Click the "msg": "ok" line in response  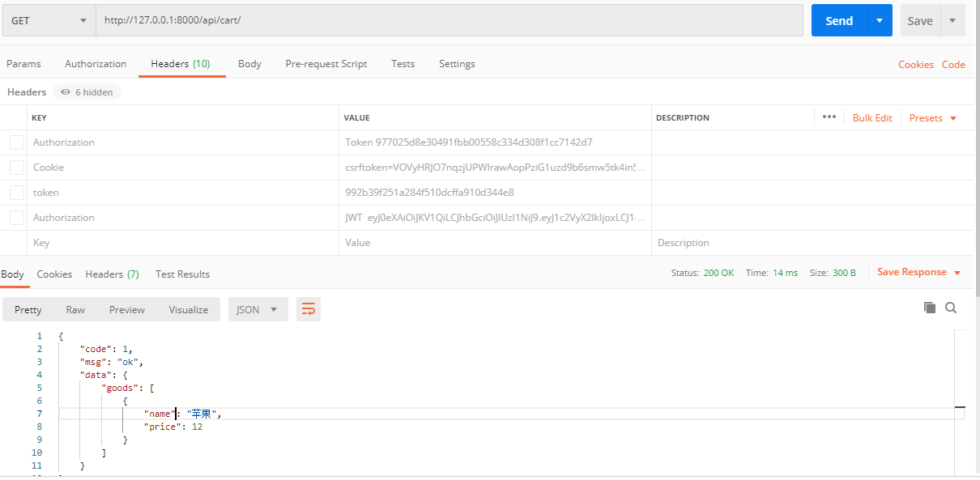pyautogui.click(x=111, y=362)
